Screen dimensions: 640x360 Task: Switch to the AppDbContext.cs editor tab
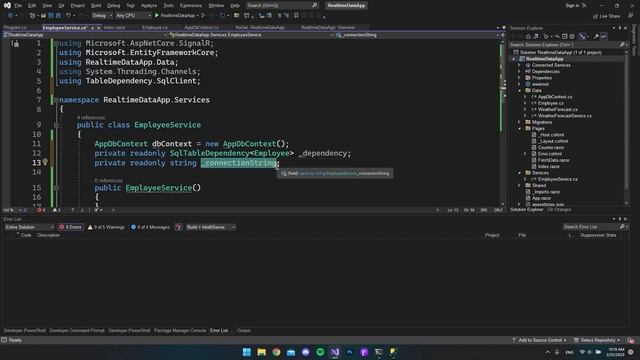tap(201, 28)
